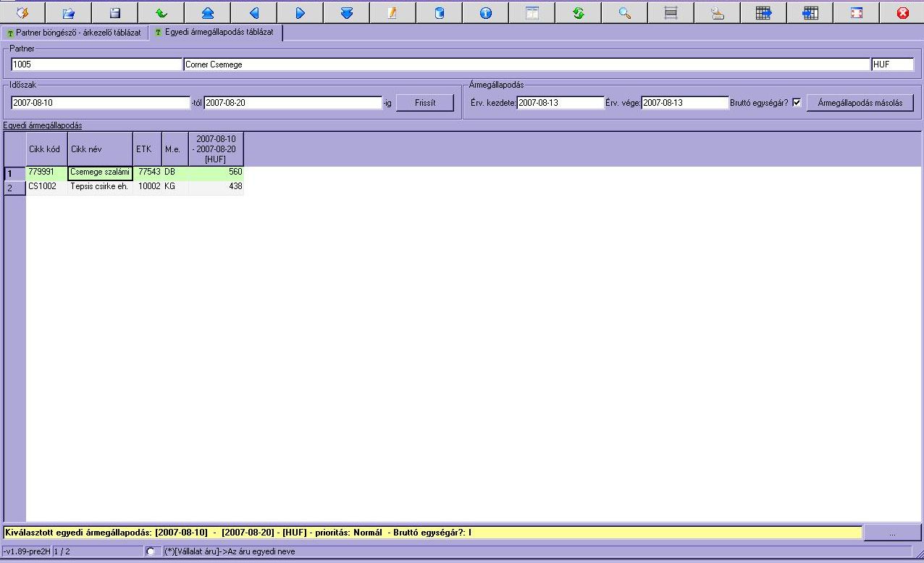Viewport: 924px width, 563px height.
Task: Click the Érv. kezdete date field
Action: 560,103
